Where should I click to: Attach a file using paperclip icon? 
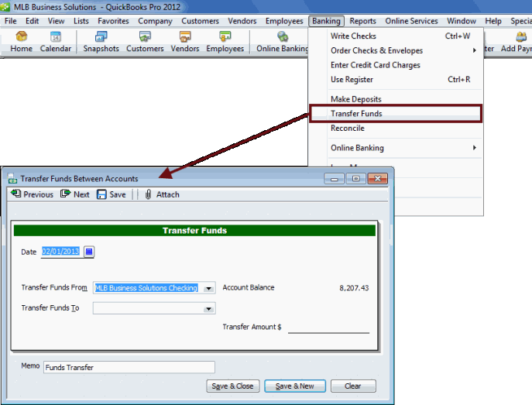(x=162, y=194)
